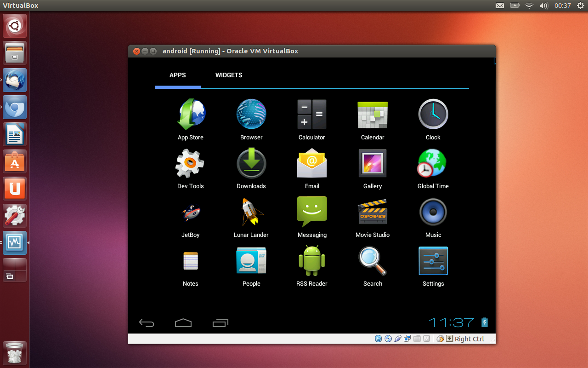Open Android Settings app
Screen dimensions: 588x368
click(433, 265)
